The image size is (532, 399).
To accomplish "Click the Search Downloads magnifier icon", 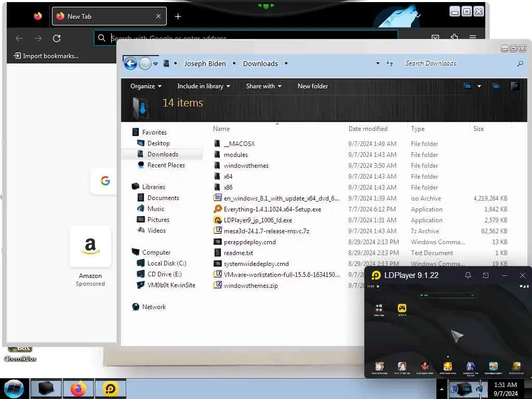I will tap(520, 63).
